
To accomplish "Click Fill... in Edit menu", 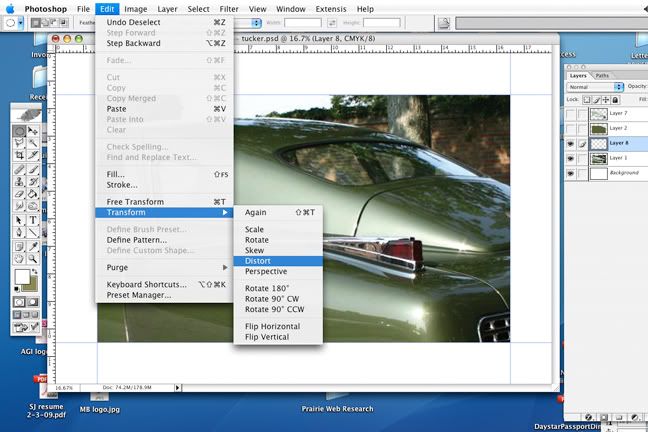I will 164,174.
